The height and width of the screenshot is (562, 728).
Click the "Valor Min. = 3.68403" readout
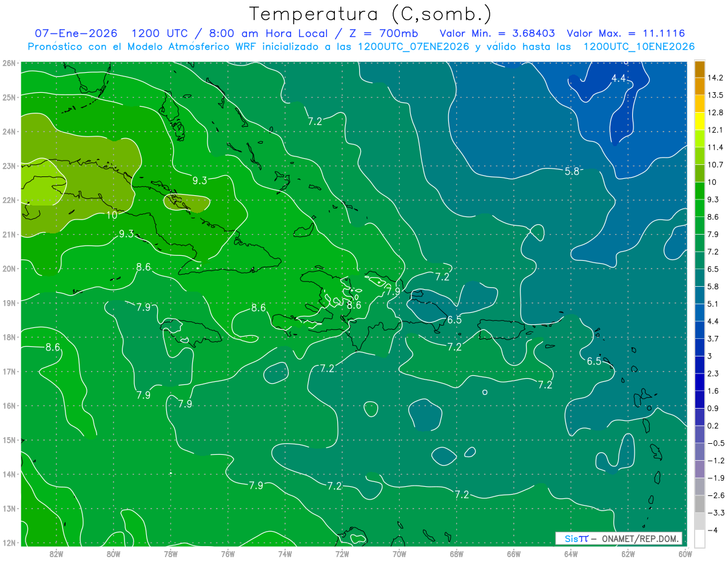coord(497,33)
